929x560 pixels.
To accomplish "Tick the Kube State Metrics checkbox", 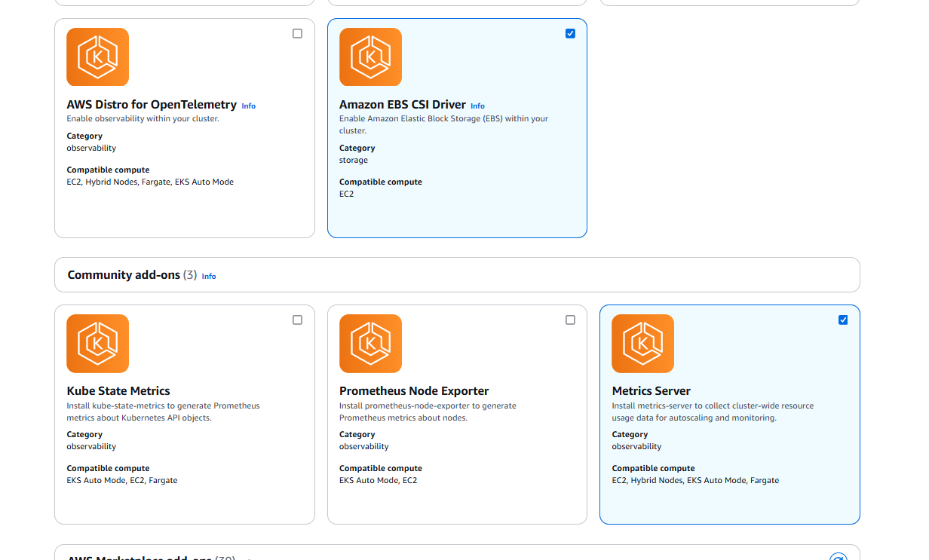I will click(297, 320).
